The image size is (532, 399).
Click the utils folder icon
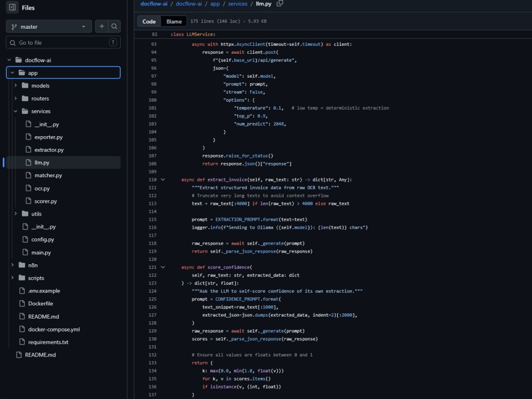pyautogui.click(x=25, y=213)
